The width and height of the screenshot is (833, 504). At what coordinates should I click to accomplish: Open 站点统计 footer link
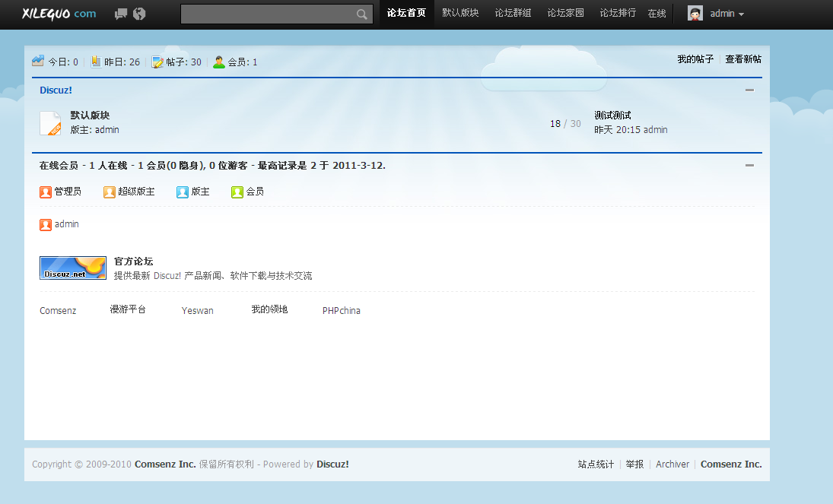(x=596, y=464)
